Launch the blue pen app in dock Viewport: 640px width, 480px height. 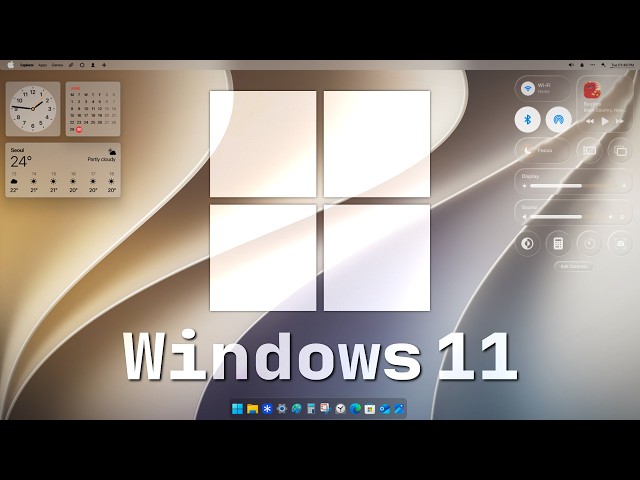point(399,409)
